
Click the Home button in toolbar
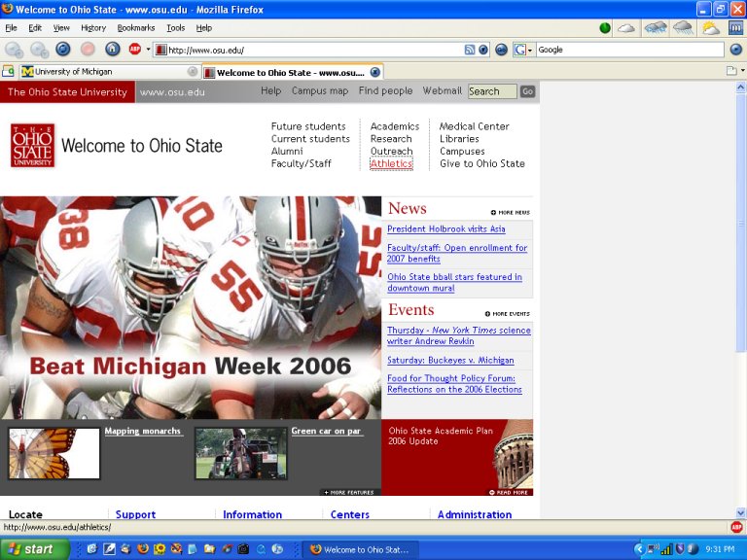tap(113, 49)
